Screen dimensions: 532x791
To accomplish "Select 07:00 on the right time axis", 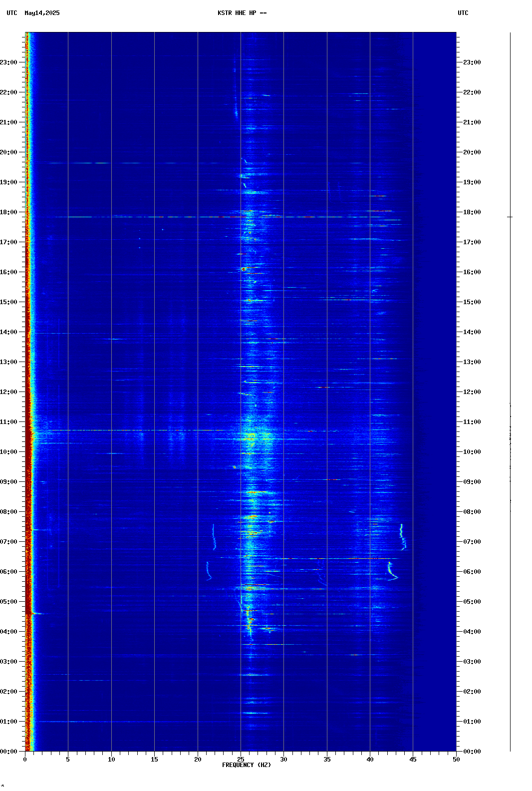I will [472, 542].
